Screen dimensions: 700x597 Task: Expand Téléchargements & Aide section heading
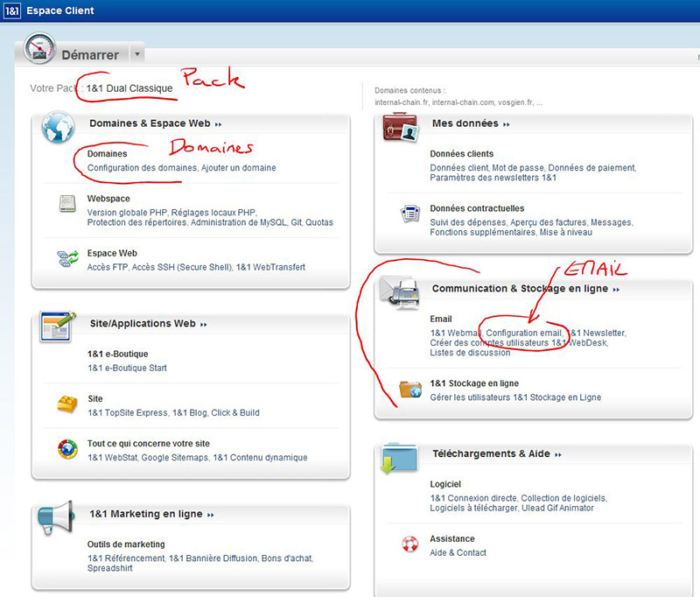pyautogui.click(x=497, y=454)
